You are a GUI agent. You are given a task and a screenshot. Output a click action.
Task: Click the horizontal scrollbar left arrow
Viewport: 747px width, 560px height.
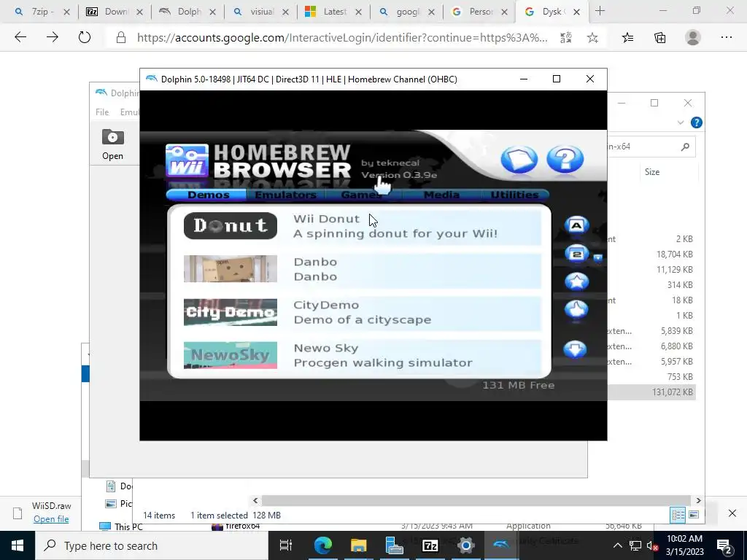[x=255, y=500]
